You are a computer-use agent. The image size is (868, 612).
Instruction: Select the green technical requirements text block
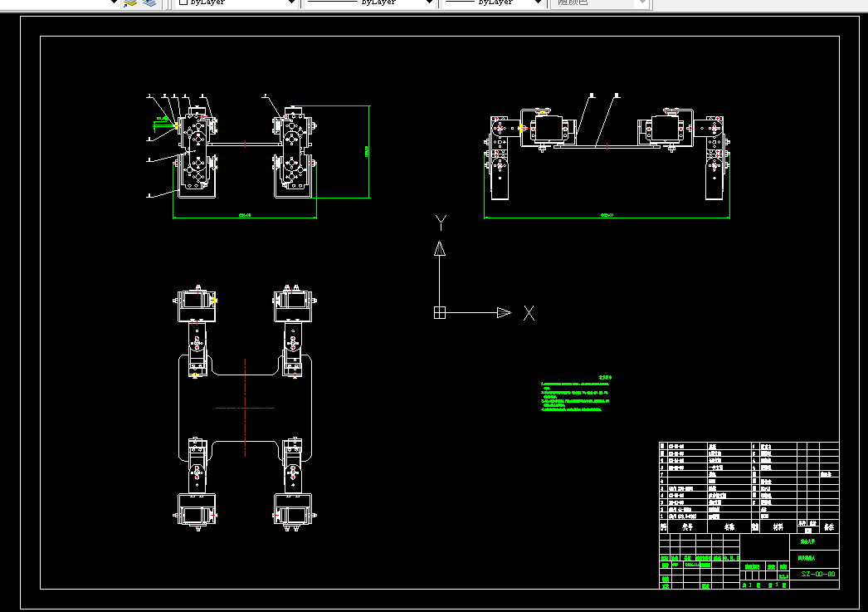[576, 394]
